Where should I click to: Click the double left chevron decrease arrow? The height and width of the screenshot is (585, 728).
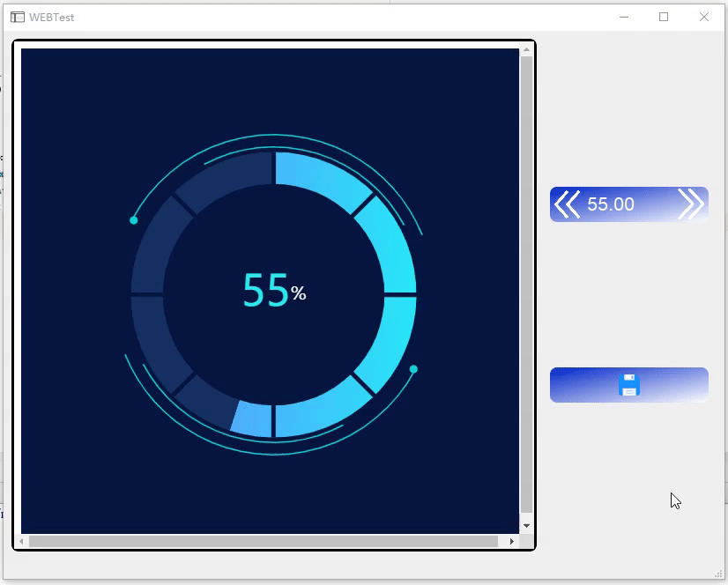click(x=568, y=204)
